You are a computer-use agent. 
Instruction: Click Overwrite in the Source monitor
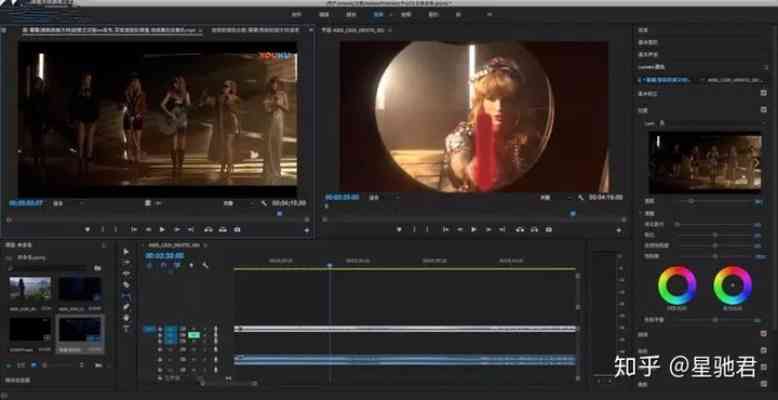pos(223,229)
